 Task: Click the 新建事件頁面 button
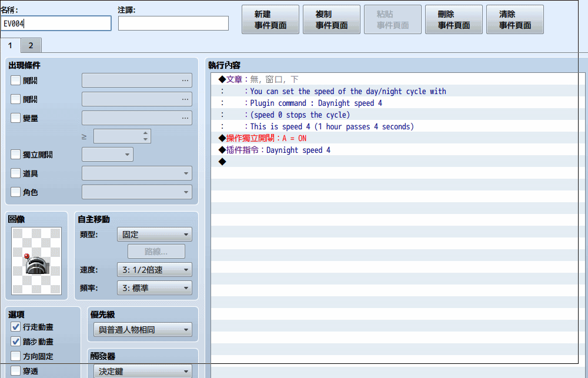[270, 19]
